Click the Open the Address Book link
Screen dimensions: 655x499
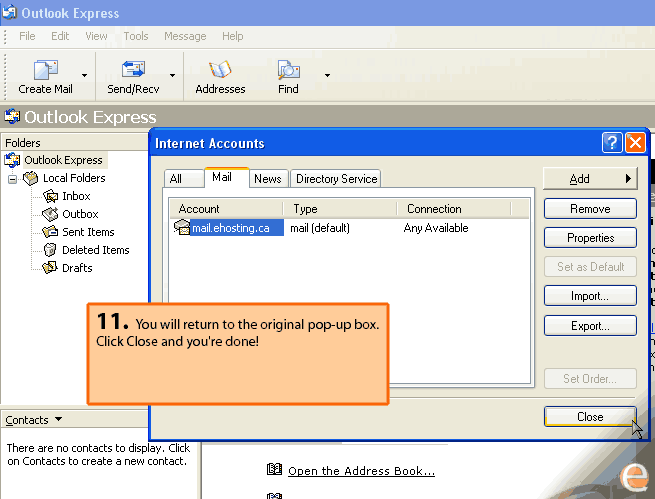click(360, 471)
